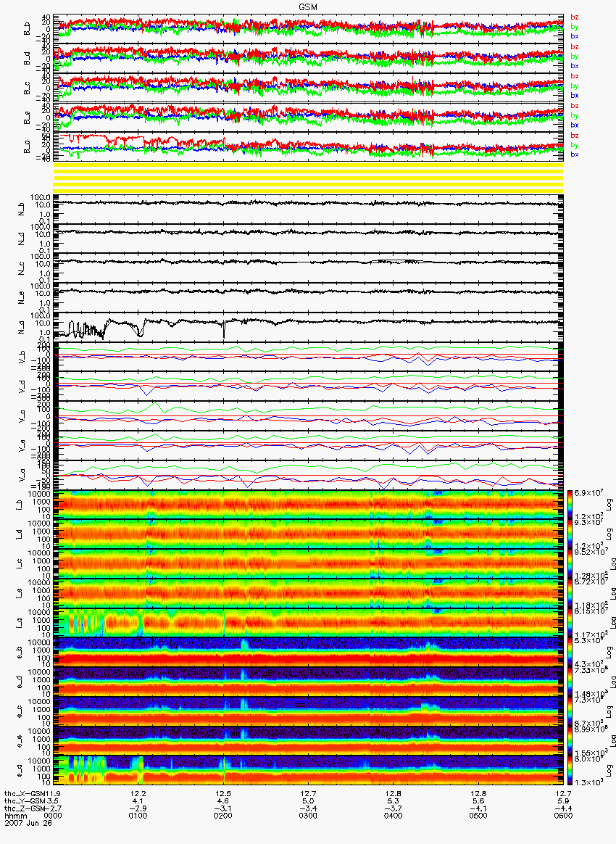
Task: Select the 5.0 Y-GSM value
Action: [x=308, y=801]
